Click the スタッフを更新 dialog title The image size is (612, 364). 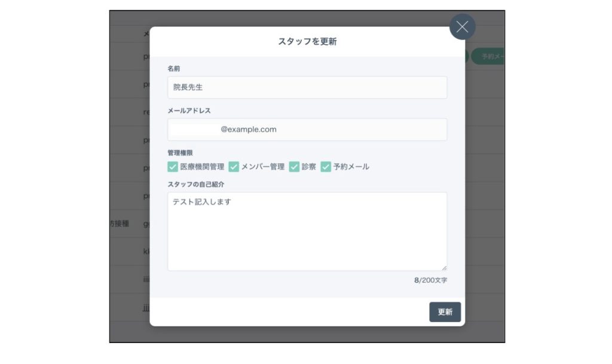point(307,42)
